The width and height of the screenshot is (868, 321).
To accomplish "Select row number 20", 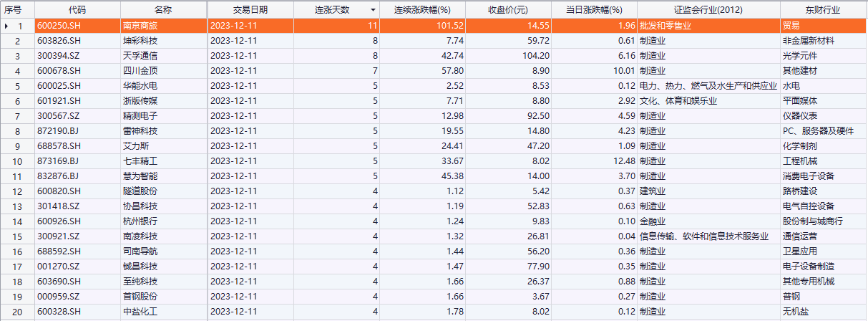I will [19, 312].
